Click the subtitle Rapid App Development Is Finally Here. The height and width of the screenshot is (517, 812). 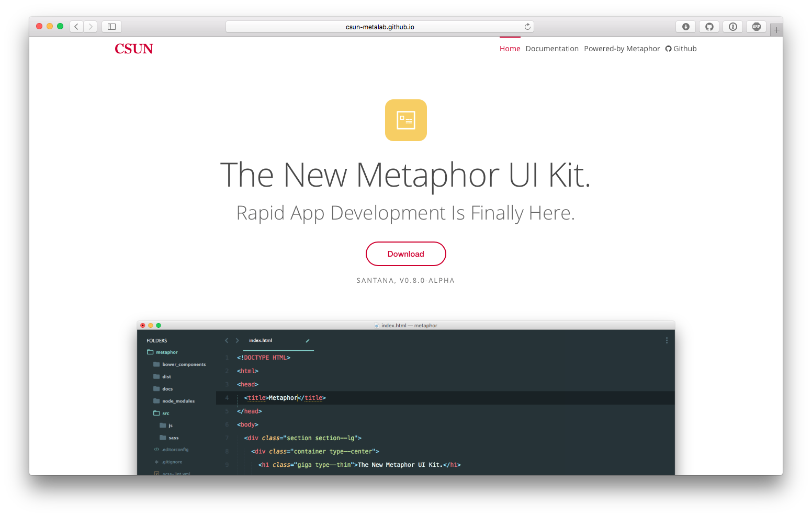point(406,213)
